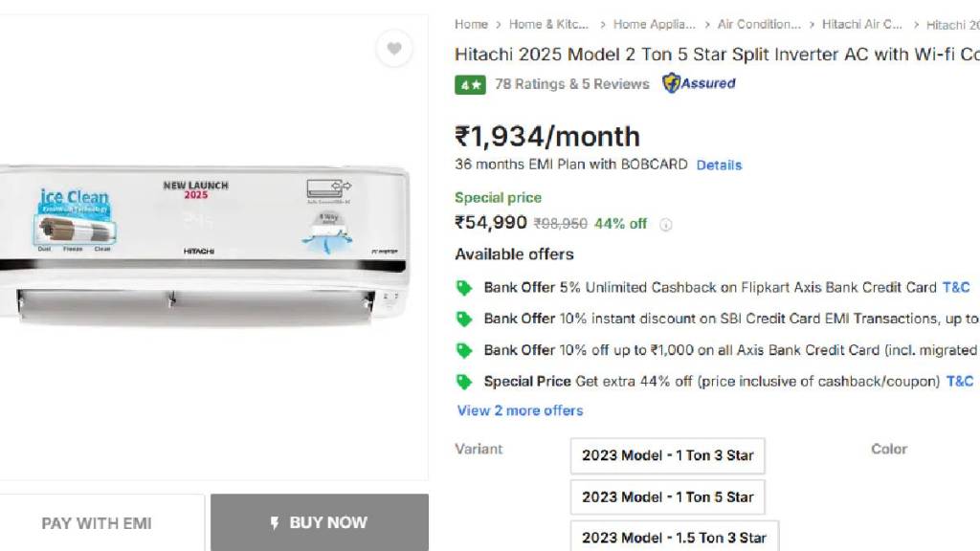Screen dimensions: 980x551
Task: Select the 2023 Model - 1 Ton 5 Star variant
Action: pyautogui.click(x=667, y=496)
